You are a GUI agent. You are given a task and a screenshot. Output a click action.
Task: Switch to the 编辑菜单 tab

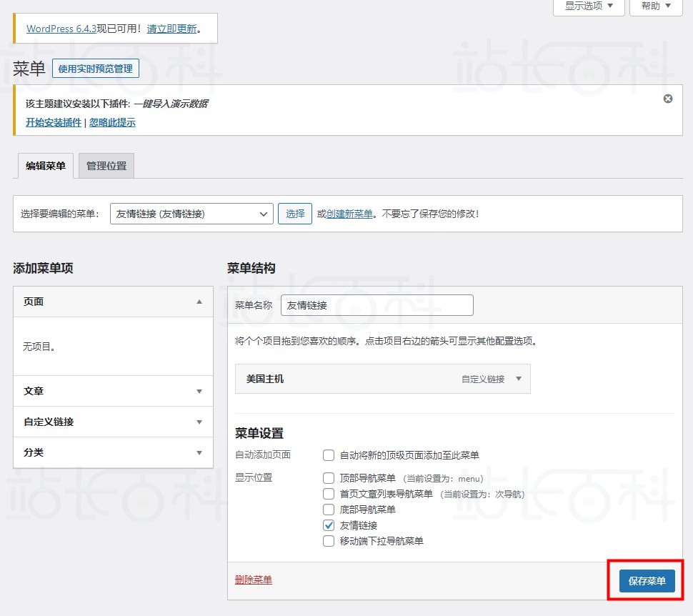[46, 166]
